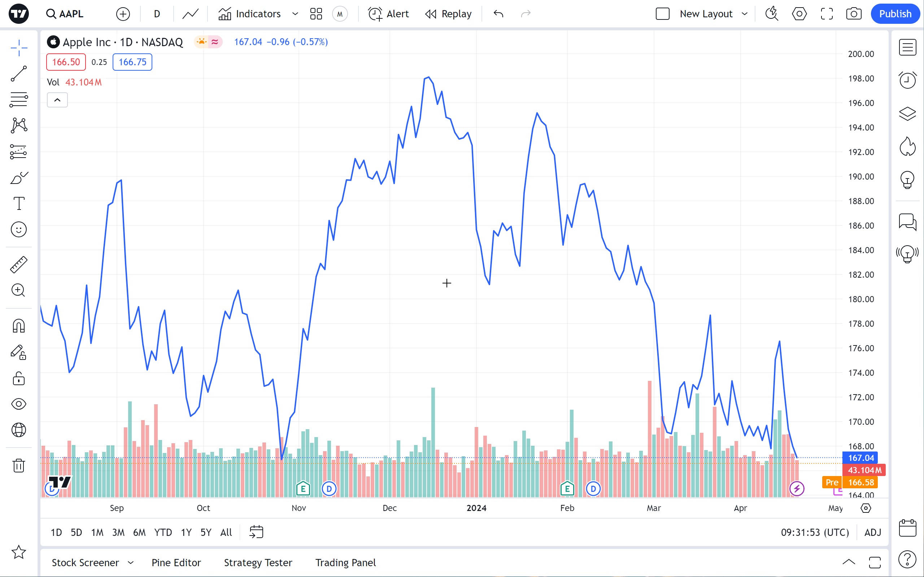Open the Fibonacci retracement tools
The height and width of the screenshot is (577, 924).
pyautogui.click(x=19, y=100)
